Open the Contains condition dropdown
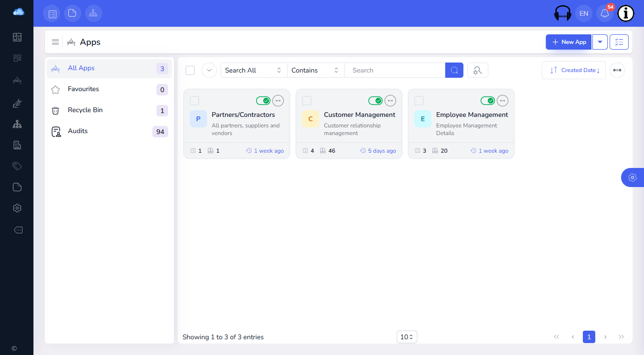644x355 pixels. coord(316,70)
